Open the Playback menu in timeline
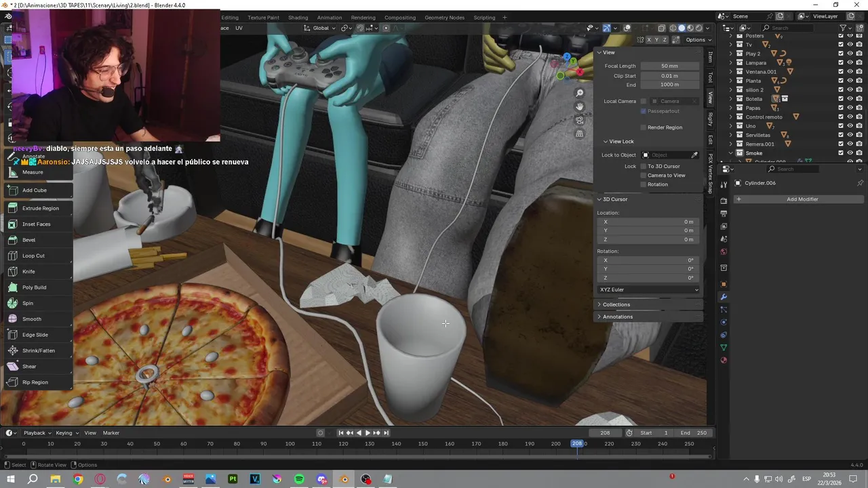 [x=37, y=433]
